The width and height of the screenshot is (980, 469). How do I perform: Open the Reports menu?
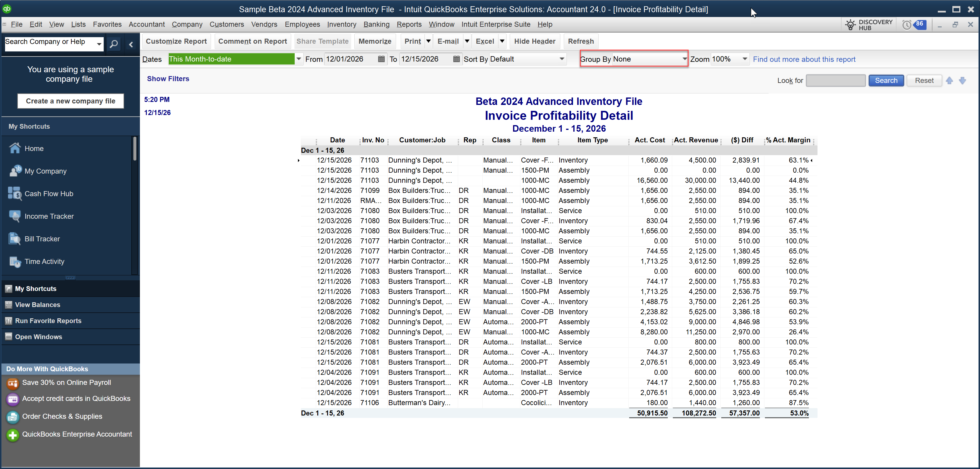(x=409, y=24)
